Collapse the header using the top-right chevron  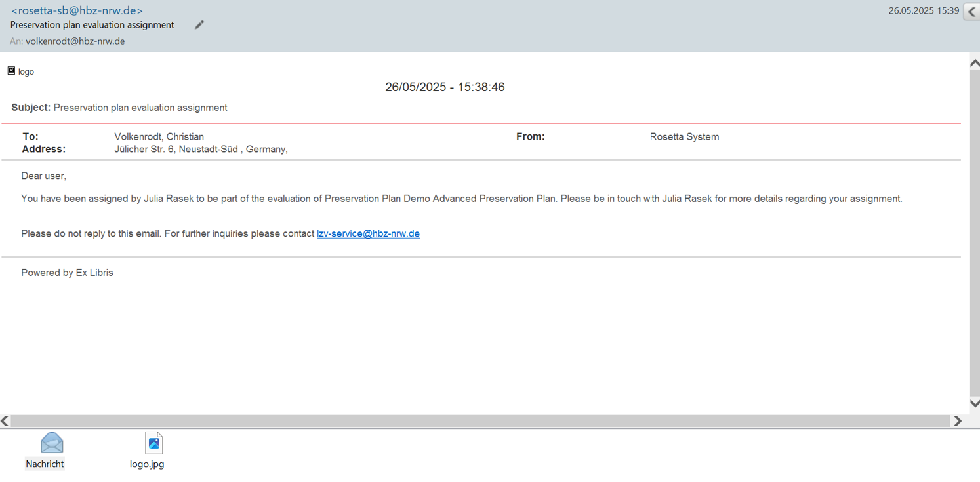coord(971,12)
